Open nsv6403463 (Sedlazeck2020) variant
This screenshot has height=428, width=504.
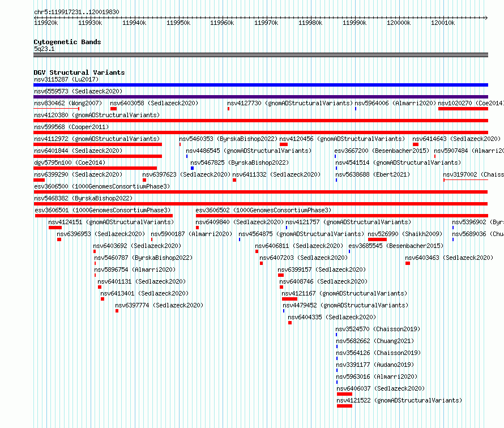point(449,258)
